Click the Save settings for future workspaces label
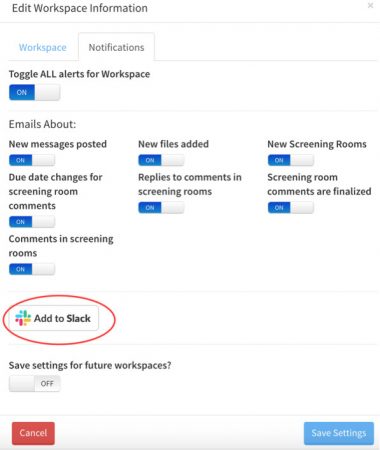The width and height of the screenshot is (380, 450). (90, 365)
